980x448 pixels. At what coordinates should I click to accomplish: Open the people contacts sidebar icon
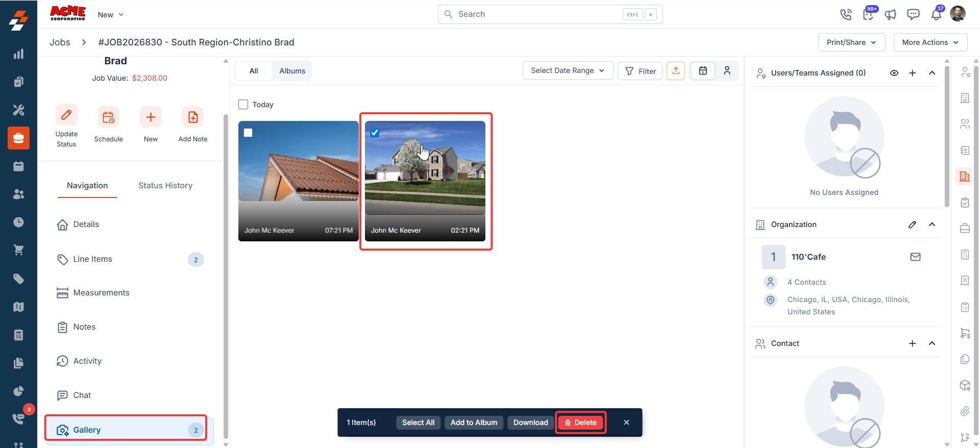(18, 194)
